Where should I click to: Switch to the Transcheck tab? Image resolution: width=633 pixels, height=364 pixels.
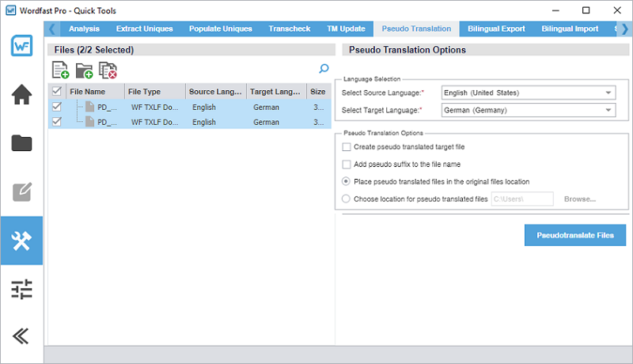290,28
